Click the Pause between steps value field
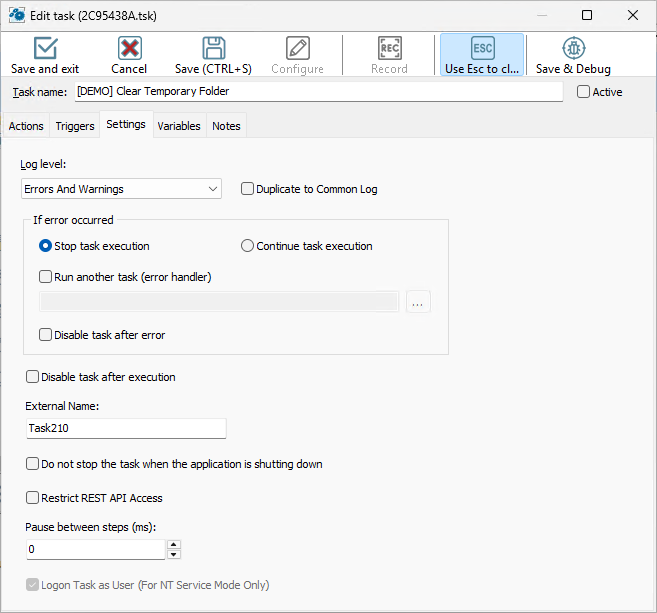Screen dimensions: 657x613 96,549
